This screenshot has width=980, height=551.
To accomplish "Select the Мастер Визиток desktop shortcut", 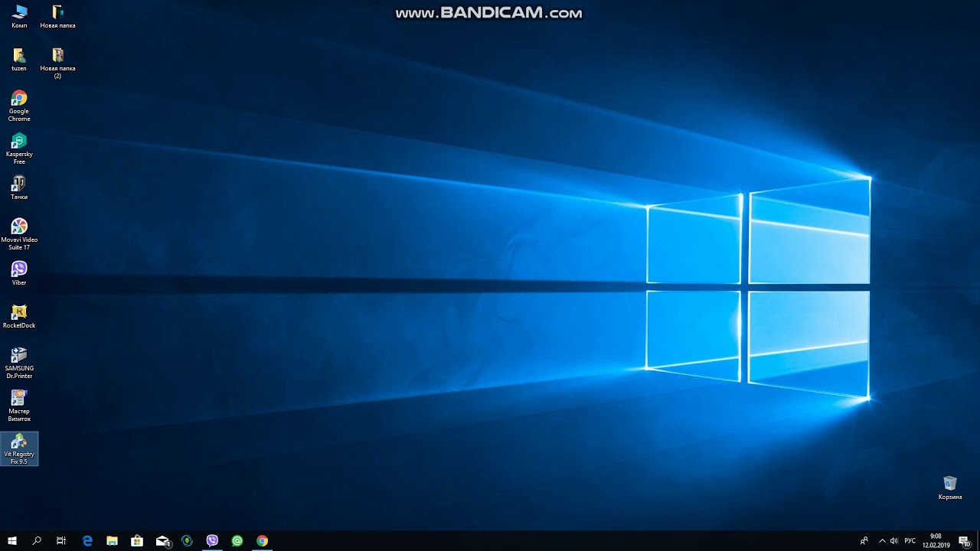I will 19,406.
